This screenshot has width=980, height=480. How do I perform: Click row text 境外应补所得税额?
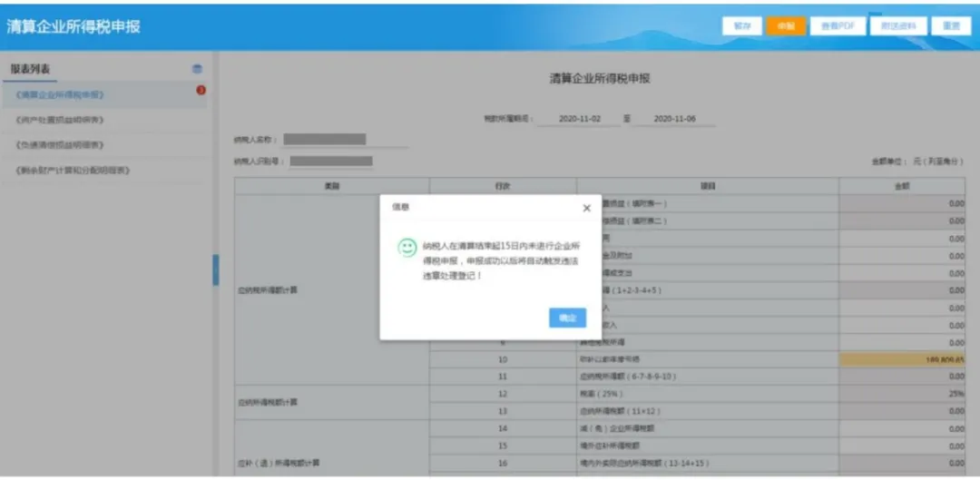click(610, 446)
